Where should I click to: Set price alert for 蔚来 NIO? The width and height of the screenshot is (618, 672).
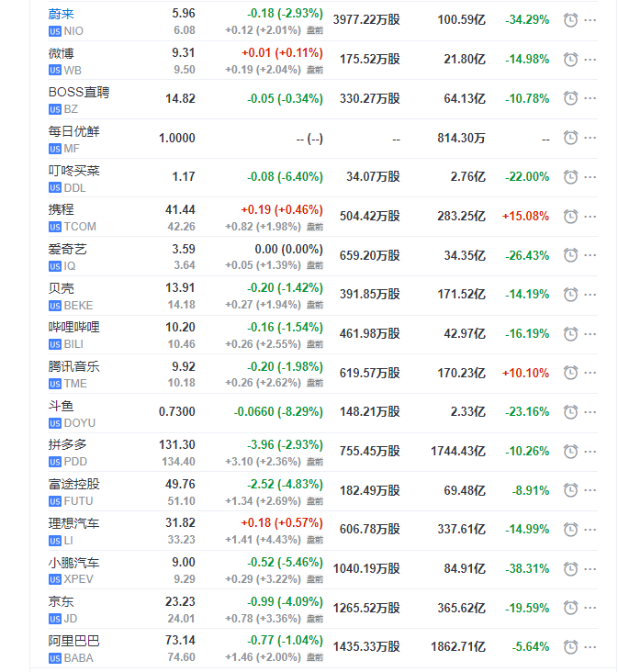coord(570,20)
